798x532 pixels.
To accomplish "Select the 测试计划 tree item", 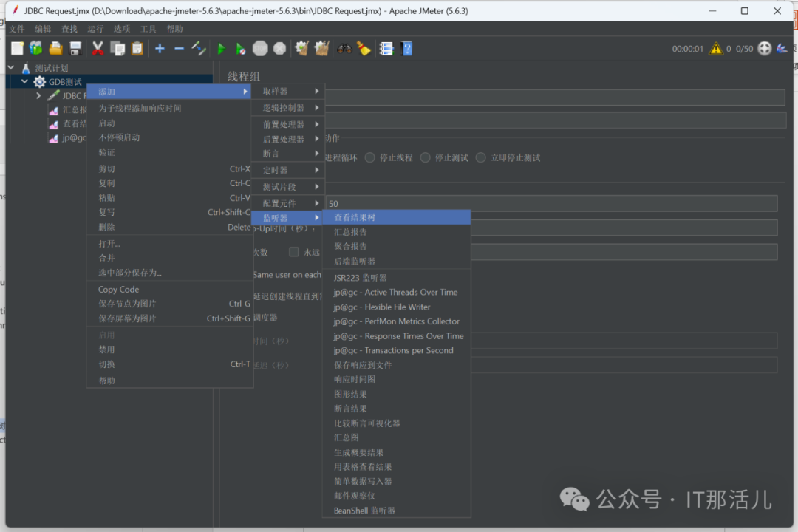I will click(52, 68).
